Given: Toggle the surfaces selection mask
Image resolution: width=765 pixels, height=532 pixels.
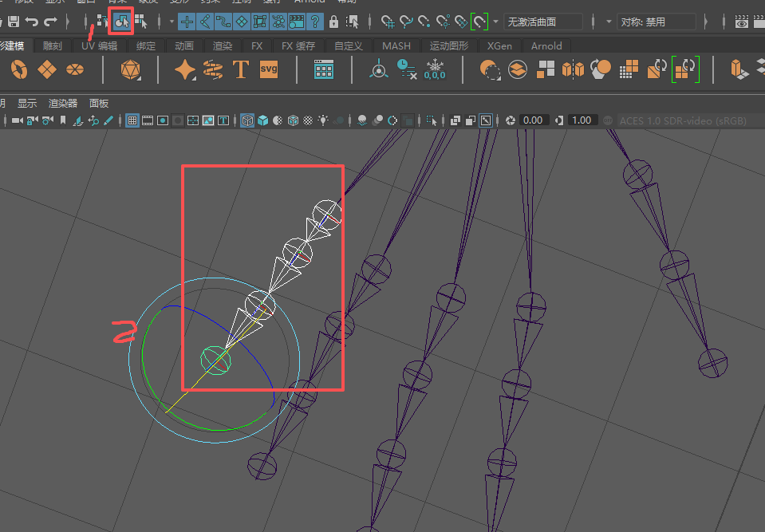Looking at the screenshot, I should coord(242,22).
